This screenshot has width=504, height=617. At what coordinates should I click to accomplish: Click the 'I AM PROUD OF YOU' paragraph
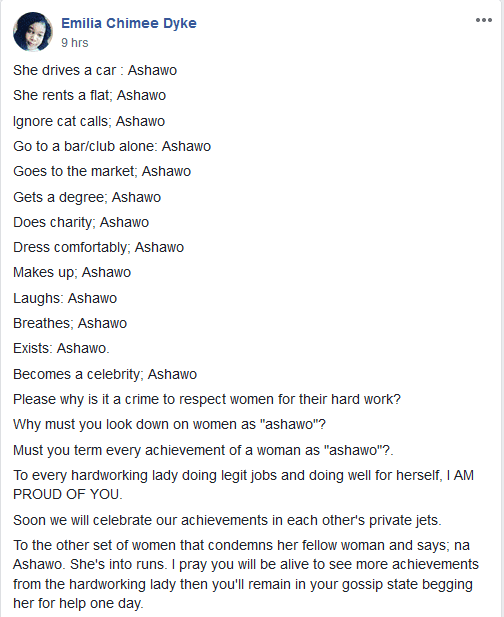pos(243,485)
